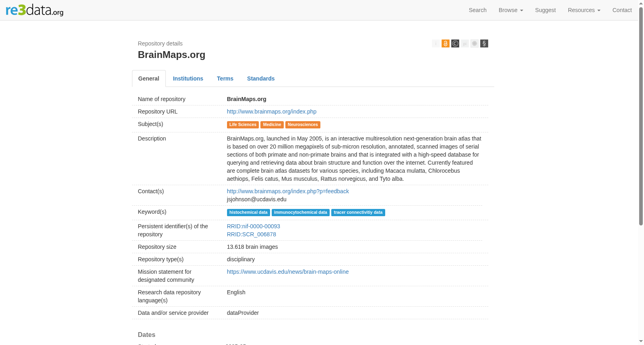Click the jsjohnson@ucdavis.edu contact email

[257, 199]
